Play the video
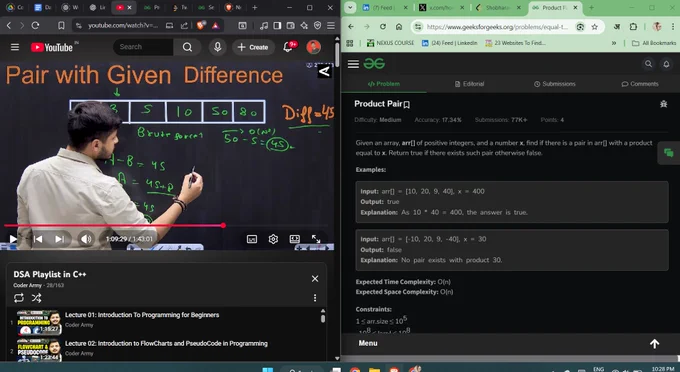 coord(13,239)
